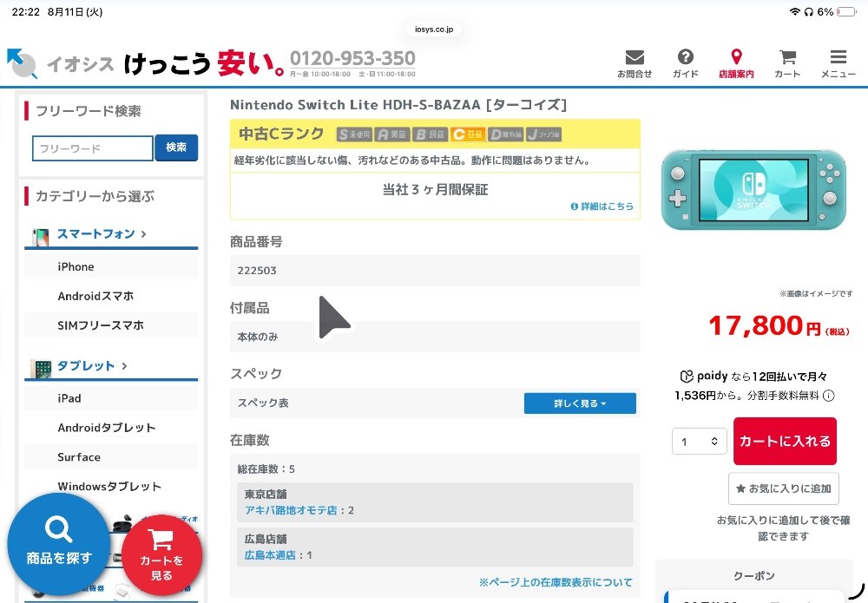Click the Wi-Fi status icon
Screen dimensions: 868x603
795,11
